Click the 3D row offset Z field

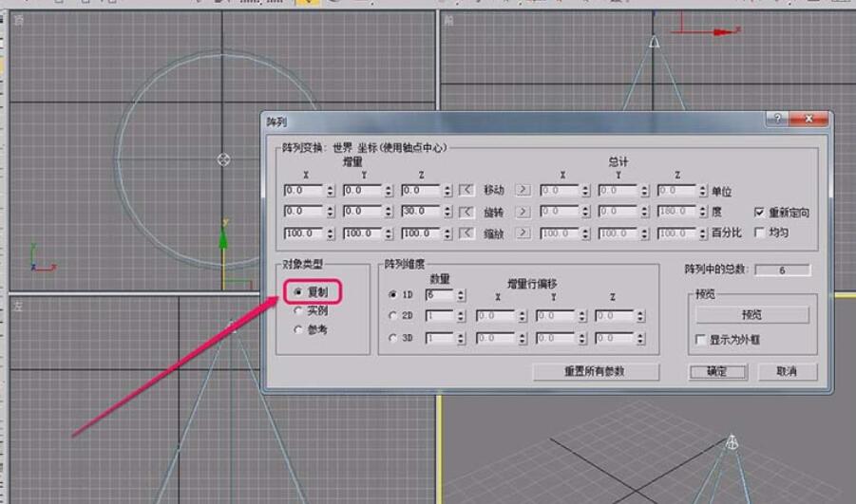(615, 339)
